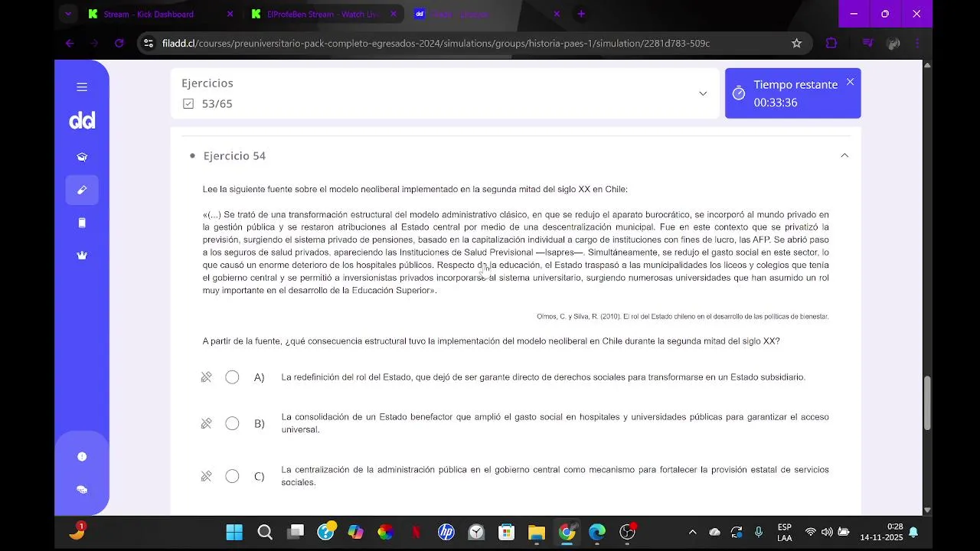Click the page vertical scrollbar thumb

(x=927, y=403)
